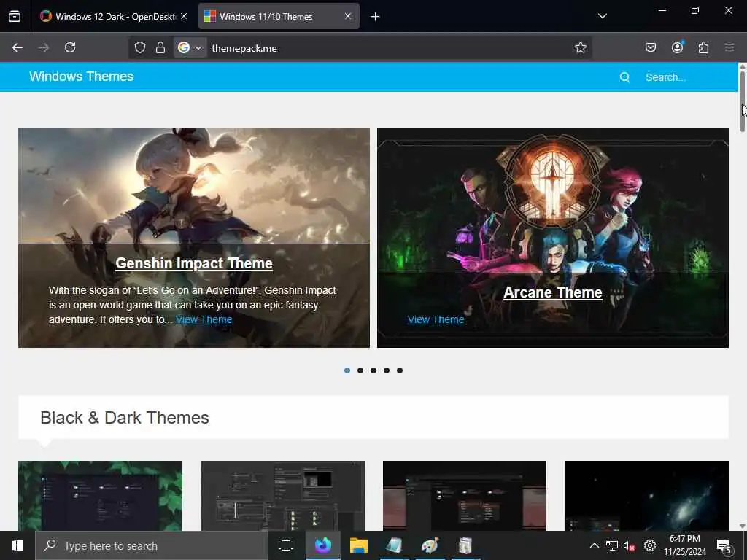Open the grey dark theme thumbnail
This screenshot has height=560, width=747.
[282, 495]
